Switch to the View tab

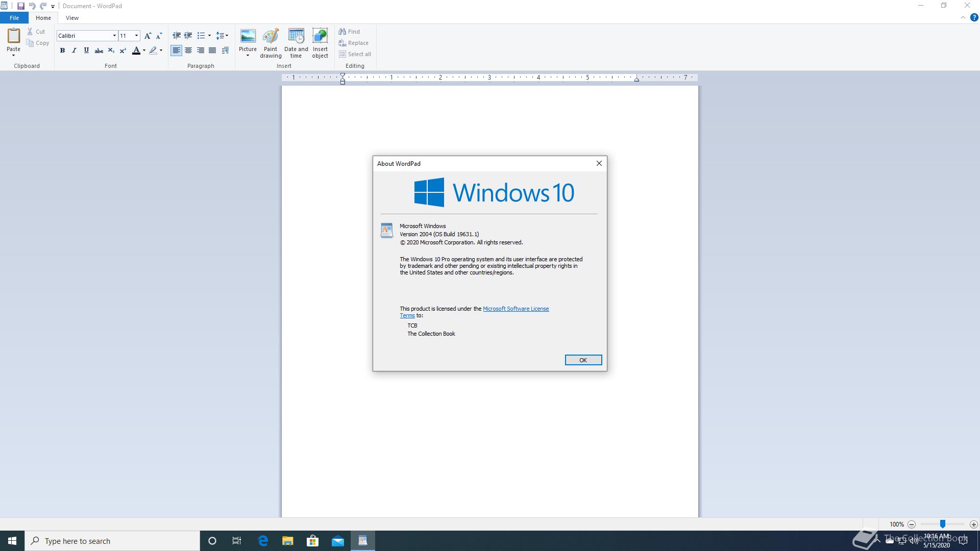72,18
